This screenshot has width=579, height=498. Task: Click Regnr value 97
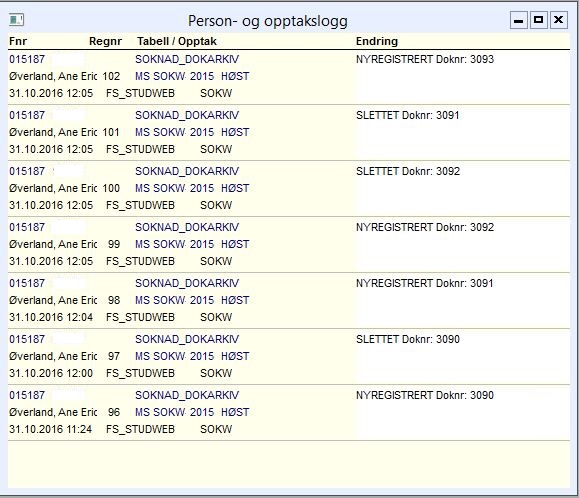point(114,356)
